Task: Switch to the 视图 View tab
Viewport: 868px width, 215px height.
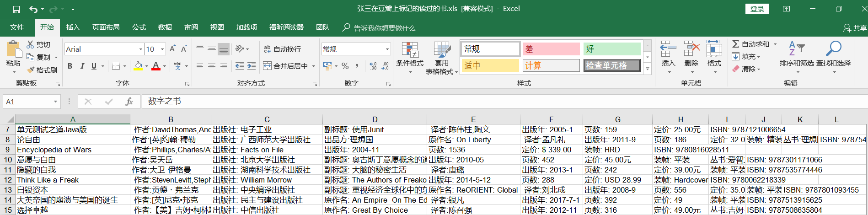Action: pyautogui.click(x=217, y=27)
